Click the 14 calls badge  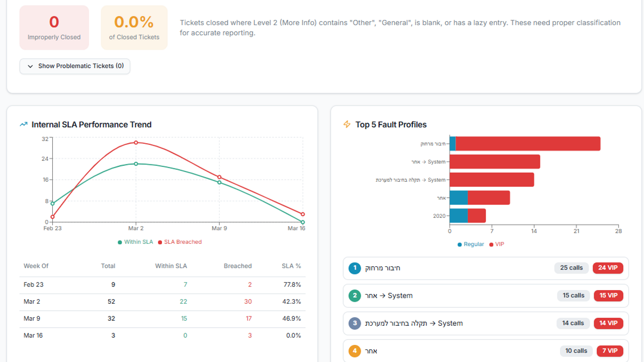click(573, 323)
